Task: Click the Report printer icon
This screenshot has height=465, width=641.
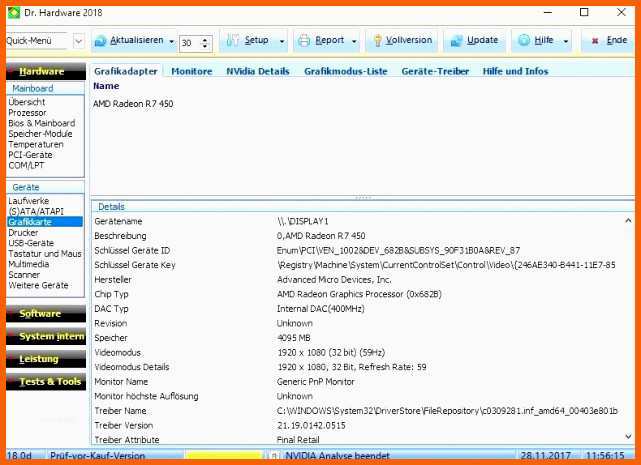Action: 304,41
